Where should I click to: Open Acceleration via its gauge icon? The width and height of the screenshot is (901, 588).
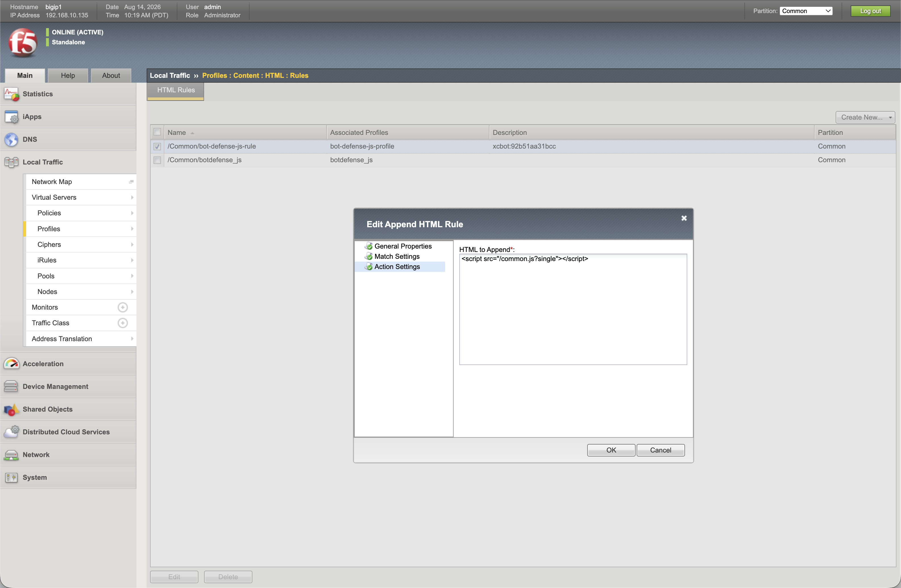click(11, 364)
